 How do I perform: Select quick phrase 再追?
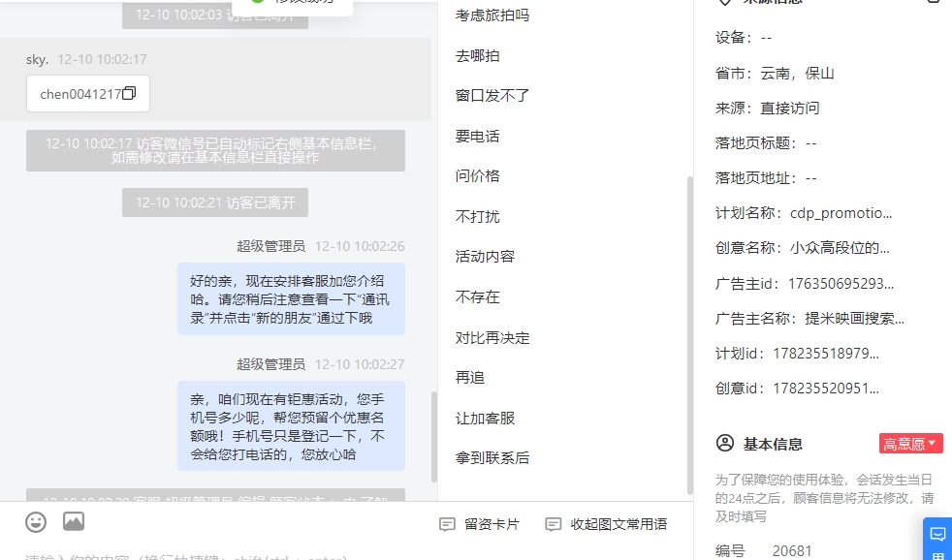pos(470,378)
